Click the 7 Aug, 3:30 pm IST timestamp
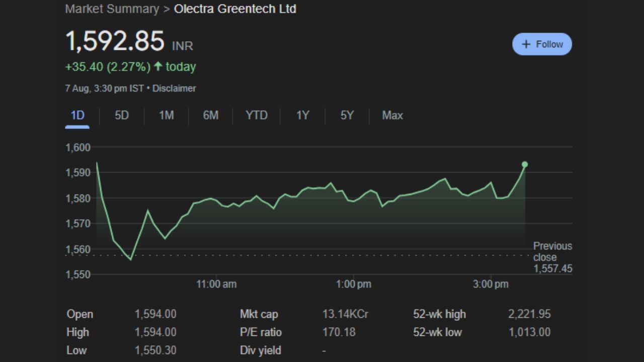Image resolution: width=644 pixels, height=362 pixels. click(105, 88)
